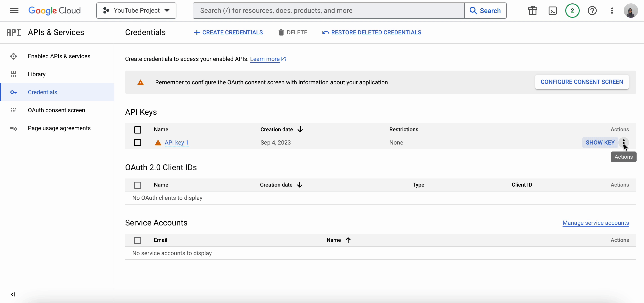This screenshot has height=303, width=644.
Task: Click the Service Accounts Email column header
Action: coord(160,240)
